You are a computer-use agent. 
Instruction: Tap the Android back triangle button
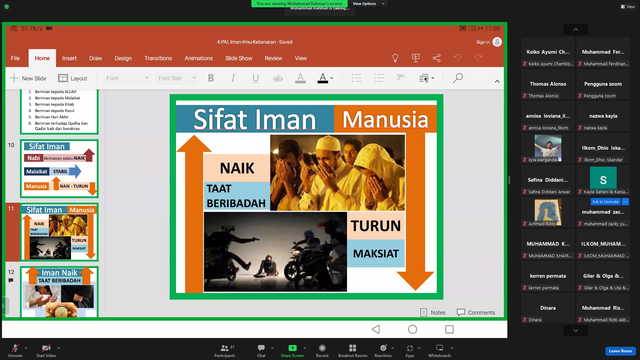point(376,329)
